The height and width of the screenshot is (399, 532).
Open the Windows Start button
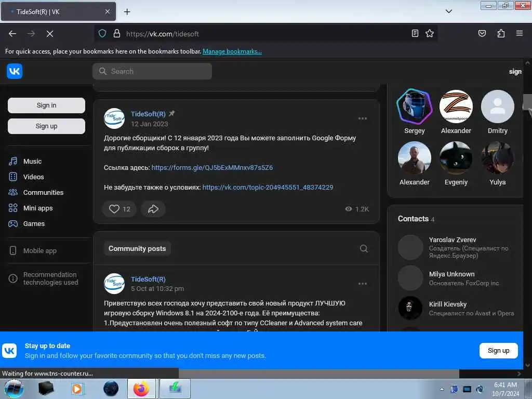14,389
